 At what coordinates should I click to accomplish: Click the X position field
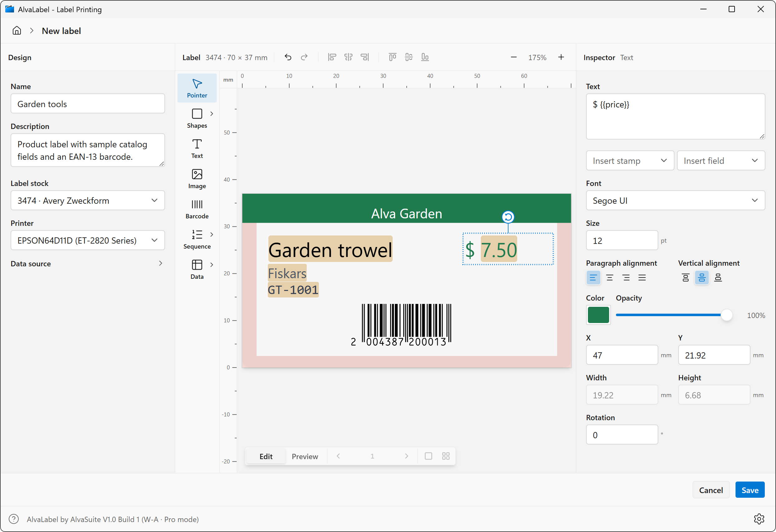(x=622, y=355)
